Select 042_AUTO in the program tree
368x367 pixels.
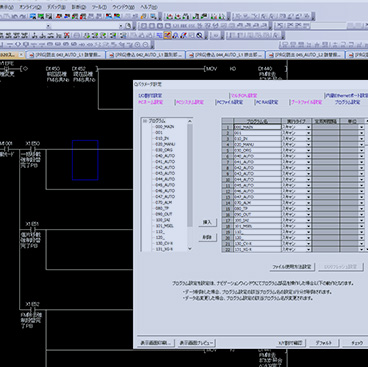pos(165,167)
